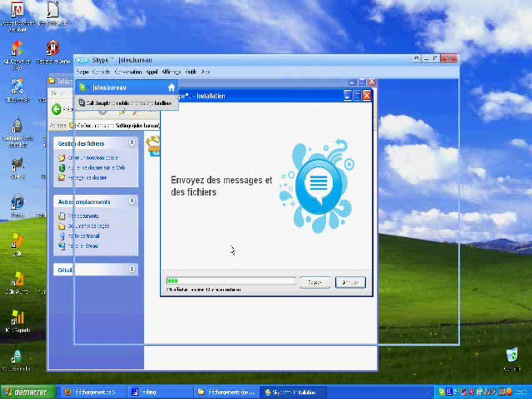The image size is (532, 399).
Task: Click the call cheaply to mobiles banner
Action: coord(126,103)
